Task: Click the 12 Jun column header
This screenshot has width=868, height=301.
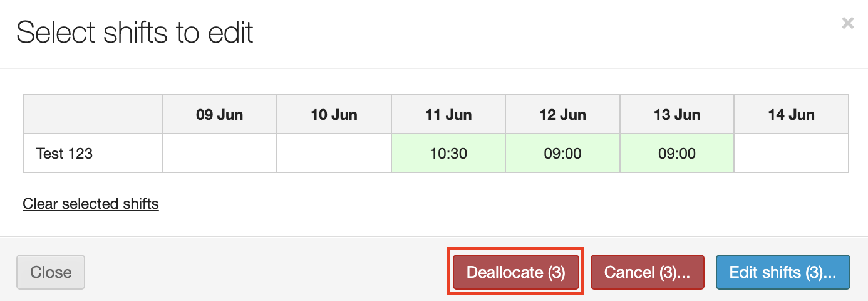Action: (562, 115)
